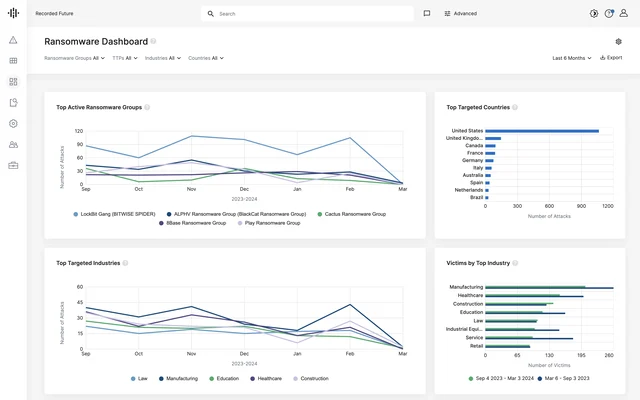The height and width of the screenshot is (400, 640).
Task: Open dashboard settings gear icon
Action: (x=618, y=41)
